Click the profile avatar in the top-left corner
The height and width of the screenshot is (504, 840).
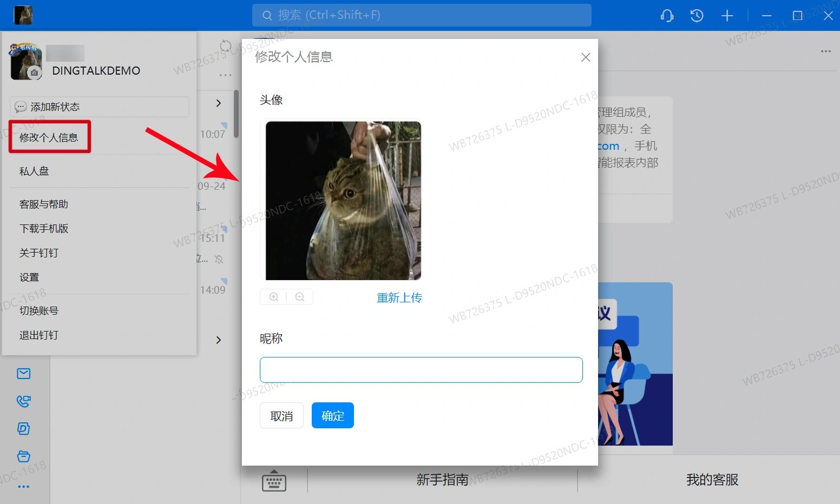23,15
